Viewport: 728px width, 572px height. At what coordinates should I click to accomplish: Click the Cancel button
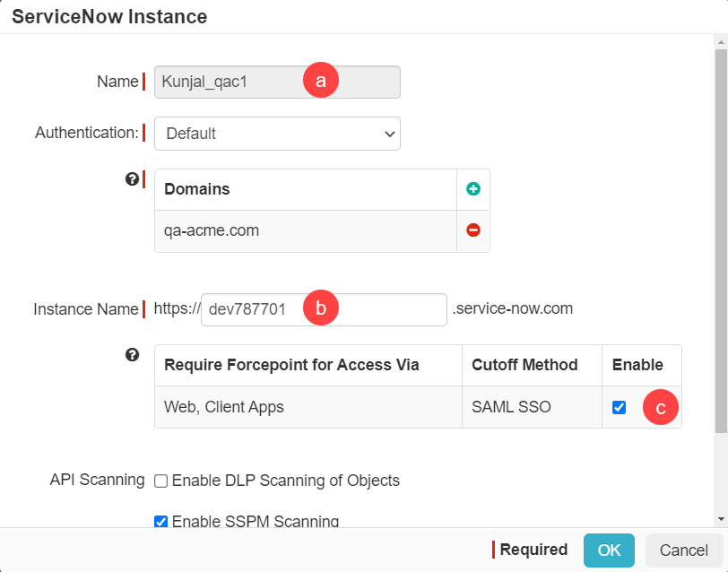[683, 550]
